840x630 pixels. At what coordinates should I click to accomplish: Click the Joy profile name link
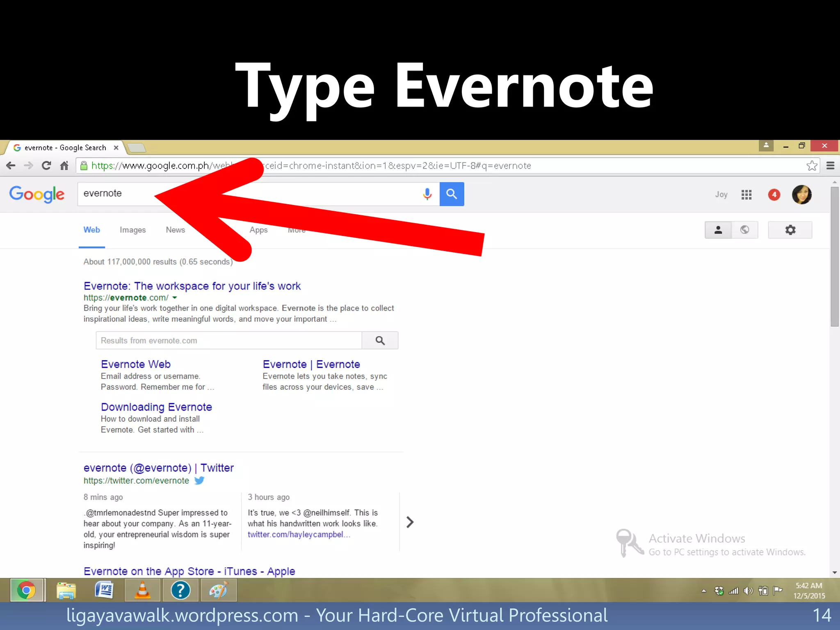click(721, 195)
